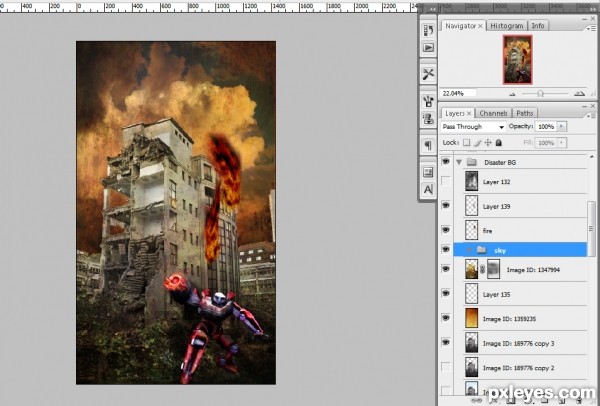This screenshot has height=406, width=600.
Task: Switch to the Channels tab
Action: pos(493,113)
